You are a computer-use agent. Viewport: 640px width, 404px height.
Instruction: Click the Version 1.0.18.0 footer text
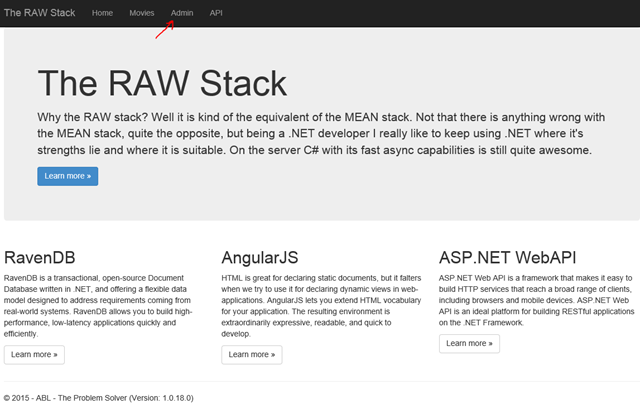157,397
